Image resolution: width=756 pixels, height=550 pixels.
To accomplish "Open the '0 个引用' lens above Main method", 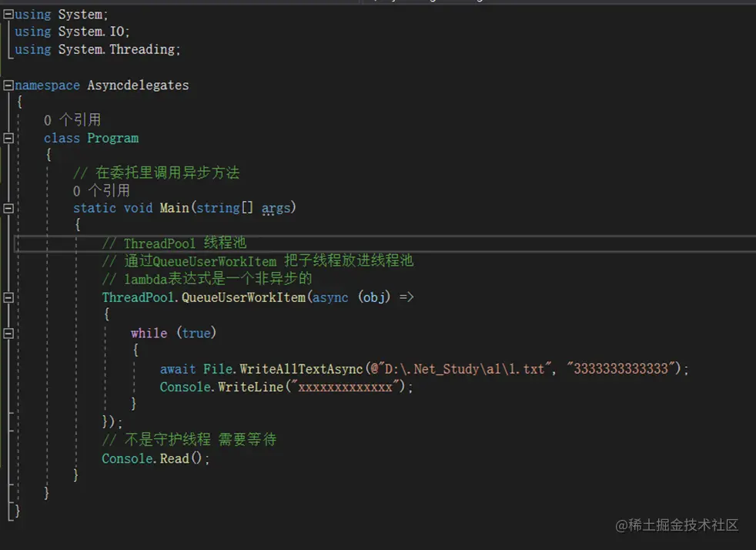I will tap(102, 190).
